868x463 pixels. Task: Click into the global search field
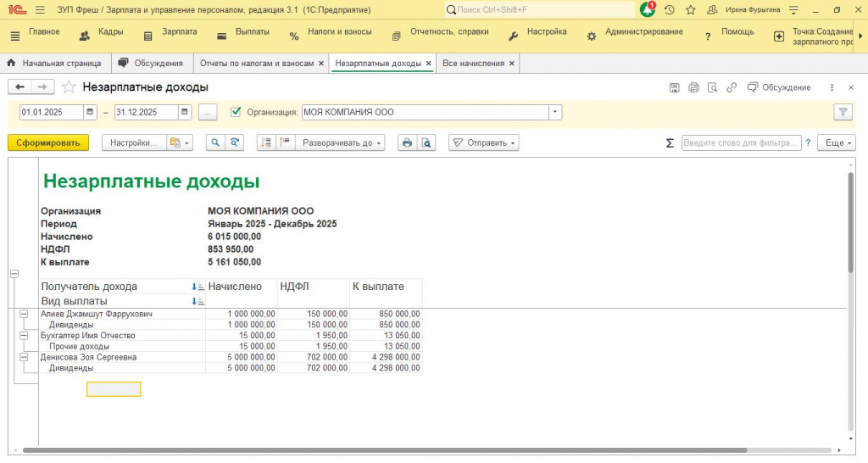tap(540, 10)
